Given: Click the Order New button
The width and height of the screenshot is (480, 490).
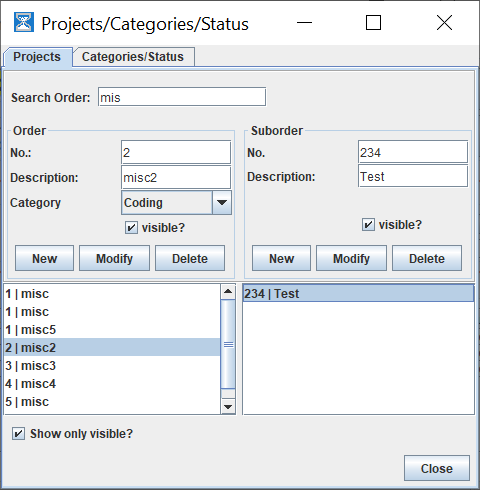Looking at the screenshot, I should (44, 258).
